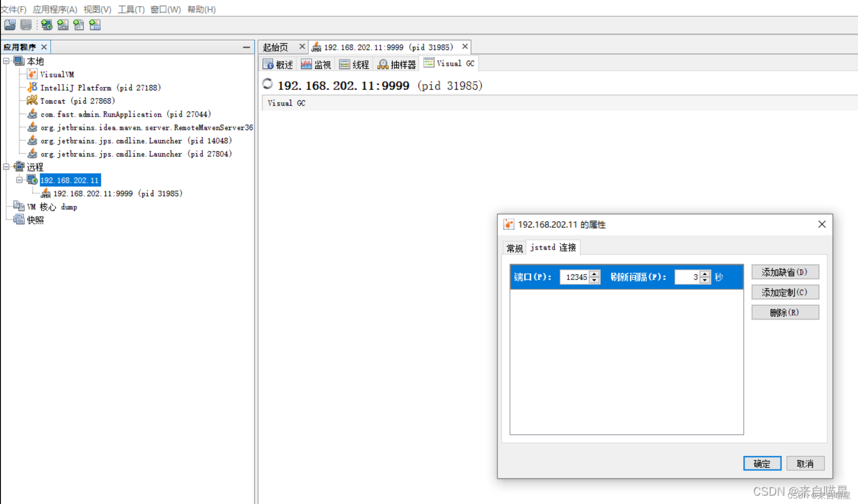Click the Tomcat icon in the tree
The height and width of the screenshot is (504, 858).
pyautogui.click(x=32, y=100)
